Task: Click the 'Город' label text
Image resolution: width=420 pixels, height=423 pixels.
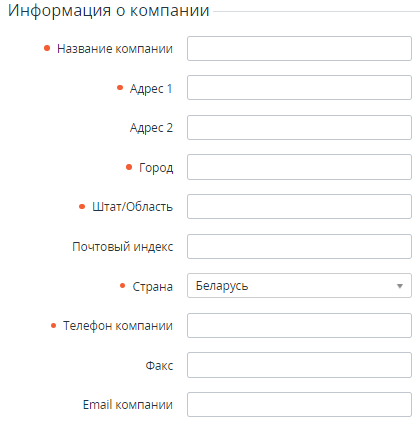Action: (156, 168)
